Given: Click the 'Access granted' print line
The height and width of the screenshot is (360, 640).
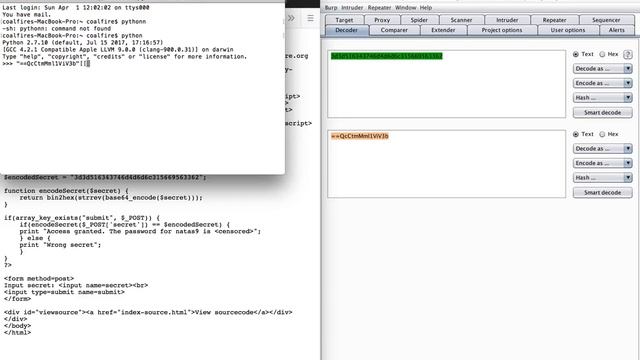Looking at the screenshot, I should click(140, 231).
